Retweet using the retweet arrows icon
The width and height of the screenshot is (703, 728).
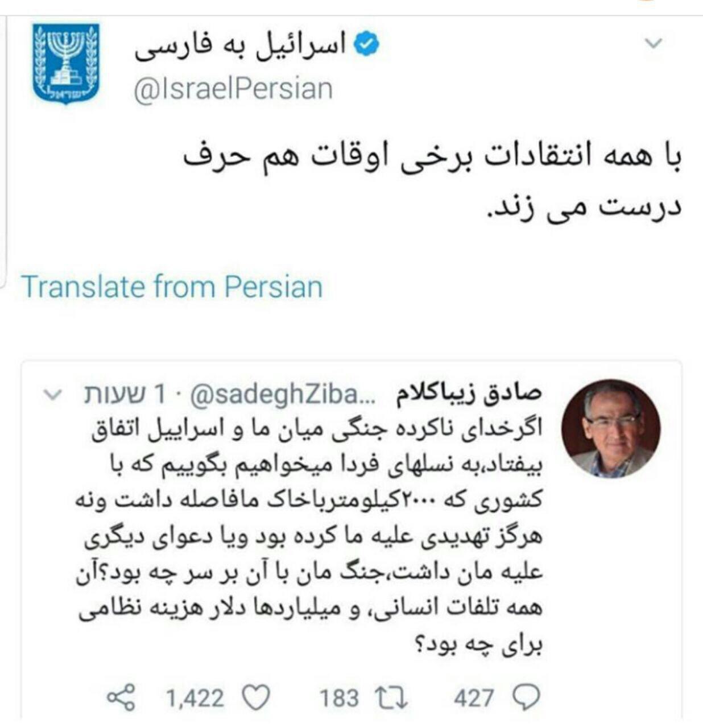(392, 697)
